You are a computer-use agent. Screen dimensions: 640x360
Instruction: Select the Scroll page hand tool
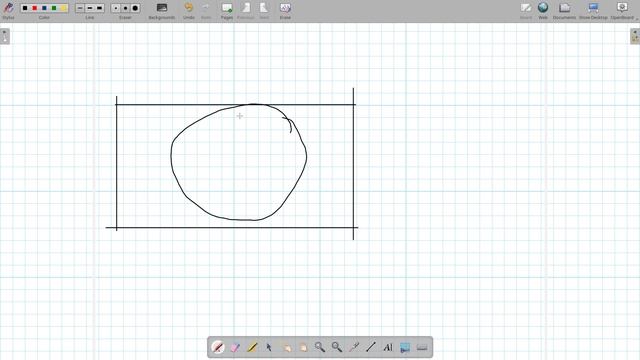(303, 347)
